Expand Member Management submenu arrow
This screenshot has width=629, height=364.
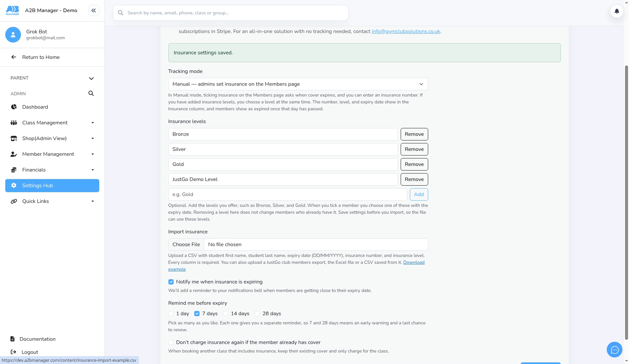[x=93, y=154]
